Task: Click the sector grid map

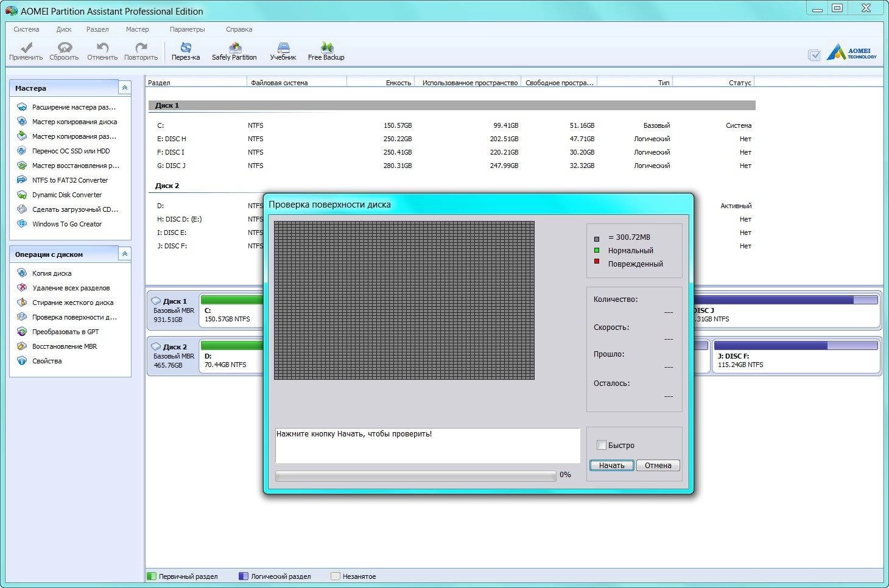Action: (404, 300)
